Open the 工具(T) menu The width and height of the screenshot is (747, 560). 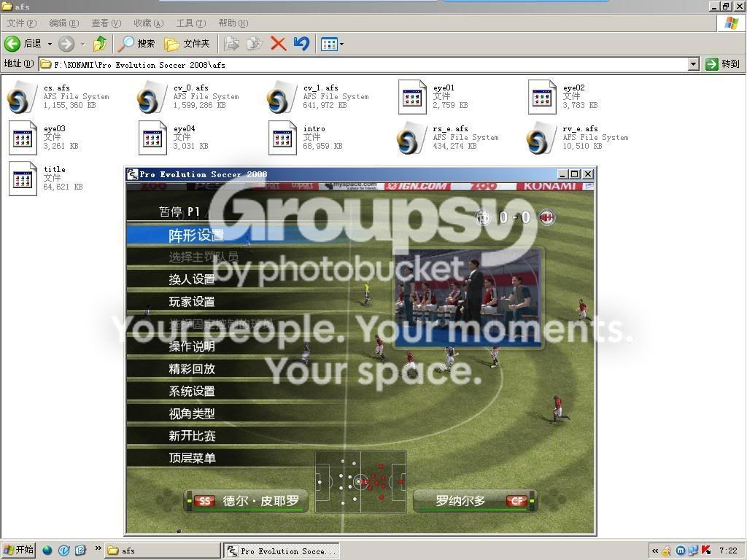click(191, 23)
